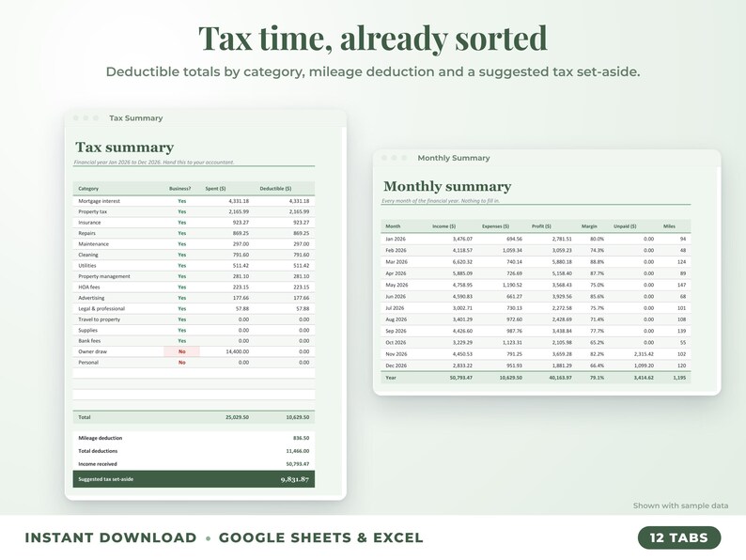Click the "HOA fees" category cell
746x560 pixels.
pos(89,288)
